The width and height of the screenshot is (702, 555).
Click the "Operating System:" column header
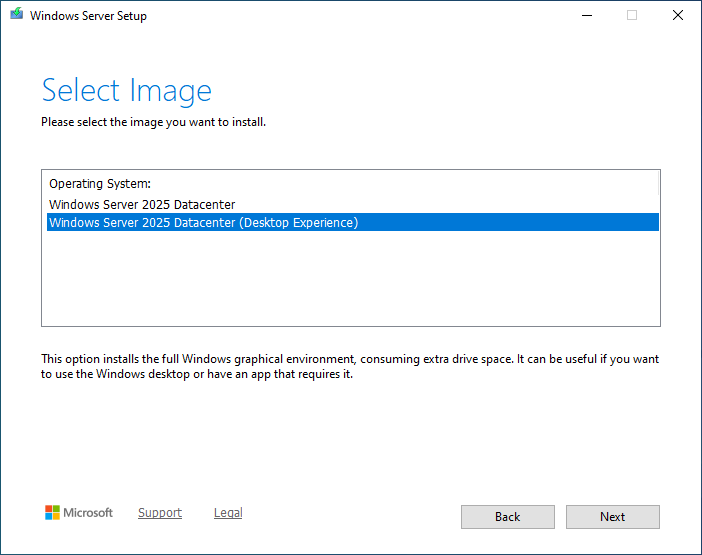(100, 184)
